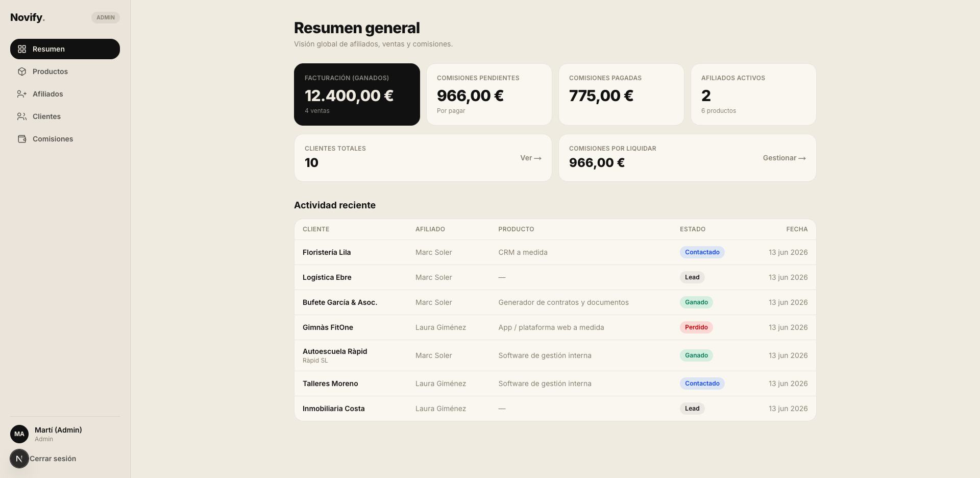
Task: Click the FECHA column header
Action: (797, 229)
